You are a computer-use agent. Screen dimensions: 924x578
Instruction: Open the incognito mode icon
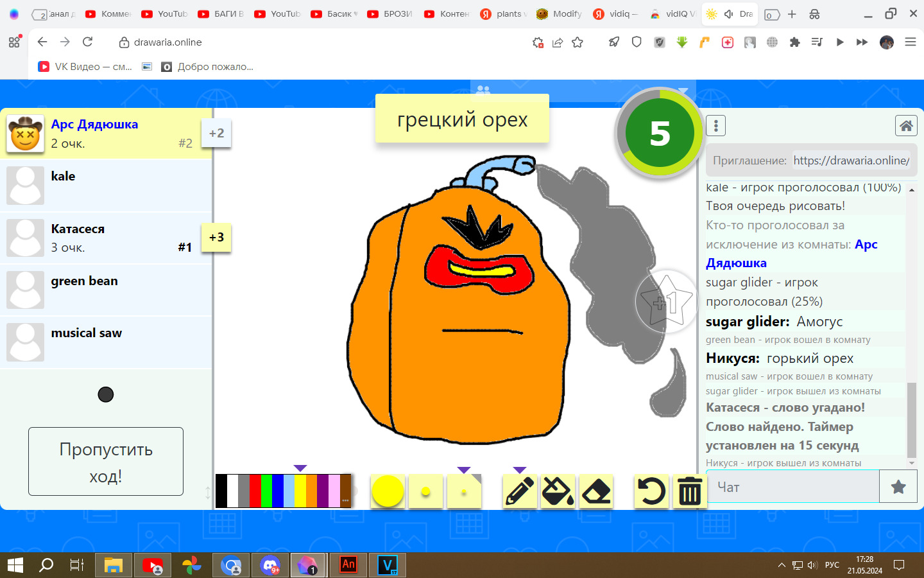(814, 14)
